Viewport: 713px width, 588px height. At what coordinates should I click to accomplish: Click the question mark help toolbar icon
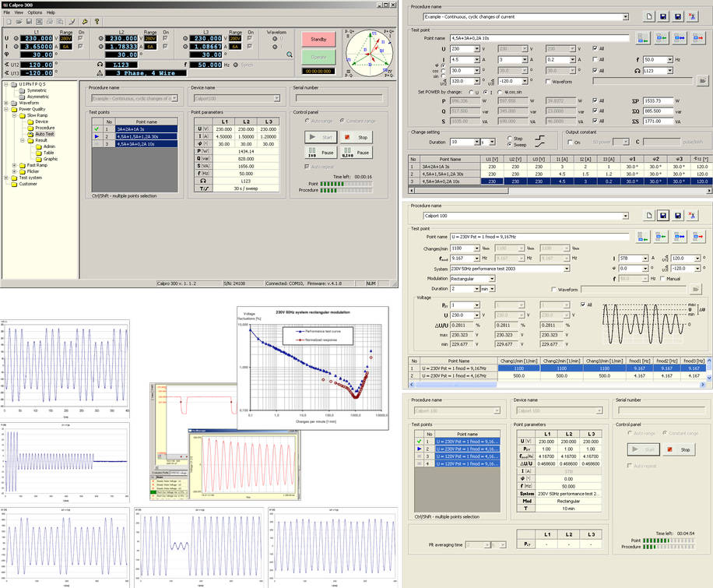point(97,21)
